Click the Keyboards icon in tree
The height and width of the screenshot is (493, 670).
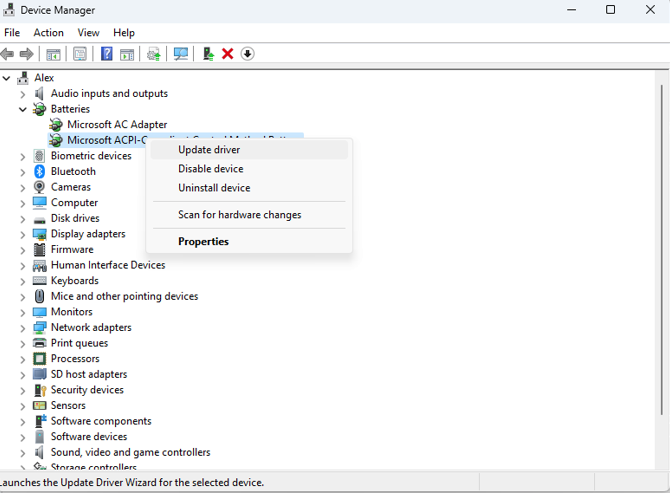point(39,281)
